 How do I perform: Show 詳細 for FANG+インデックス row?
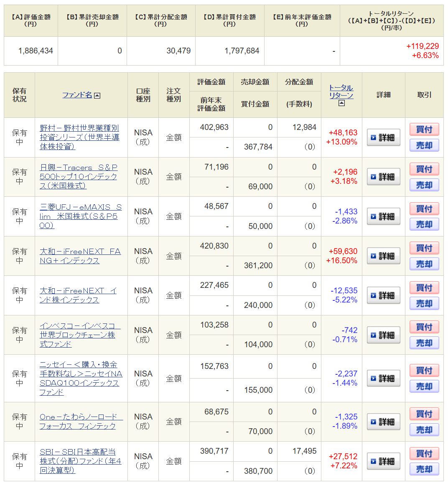[384, 256]
